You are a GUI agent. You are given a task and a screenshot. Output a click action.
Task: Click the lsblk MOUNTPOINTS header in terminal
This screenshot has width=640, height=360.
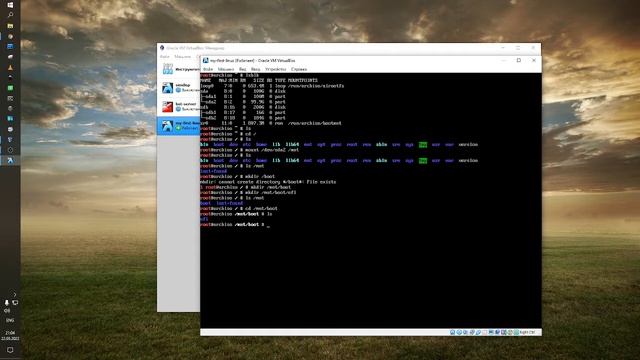[302, 80]
